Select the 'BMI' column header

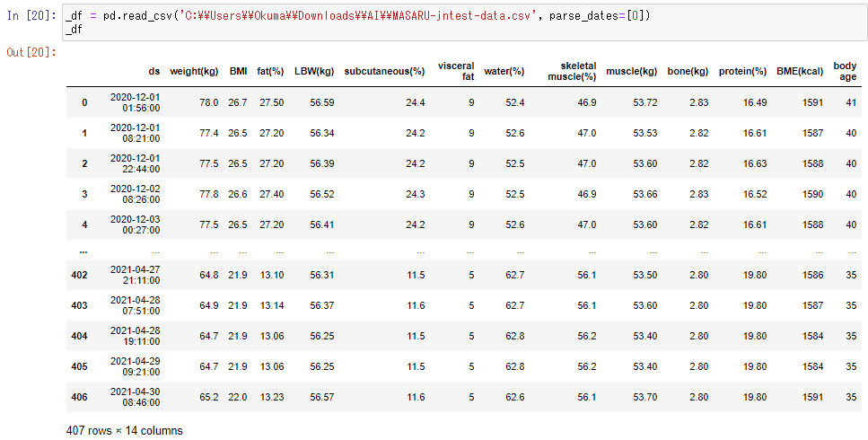pos(238,72)
